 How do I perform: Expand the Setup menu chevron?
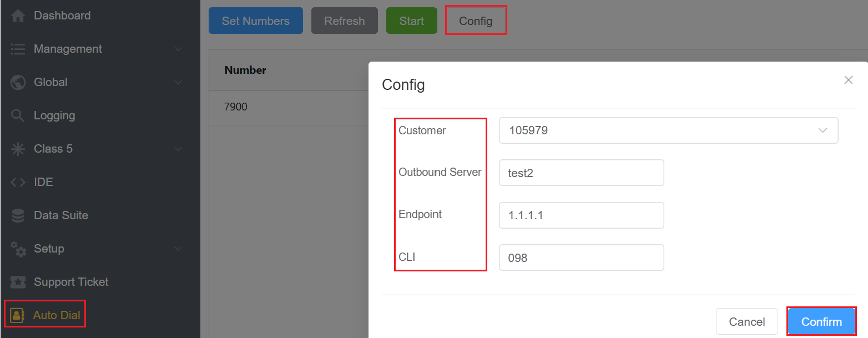coord(178,249)
